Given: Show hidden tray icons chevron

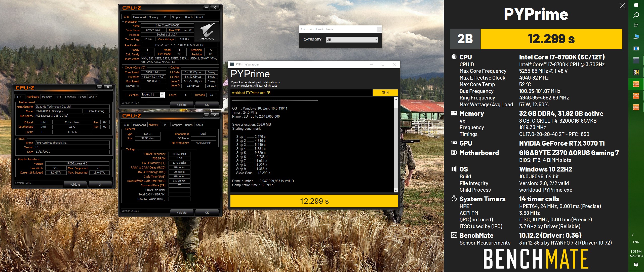Looking at the screenshot, I should 633,235.
